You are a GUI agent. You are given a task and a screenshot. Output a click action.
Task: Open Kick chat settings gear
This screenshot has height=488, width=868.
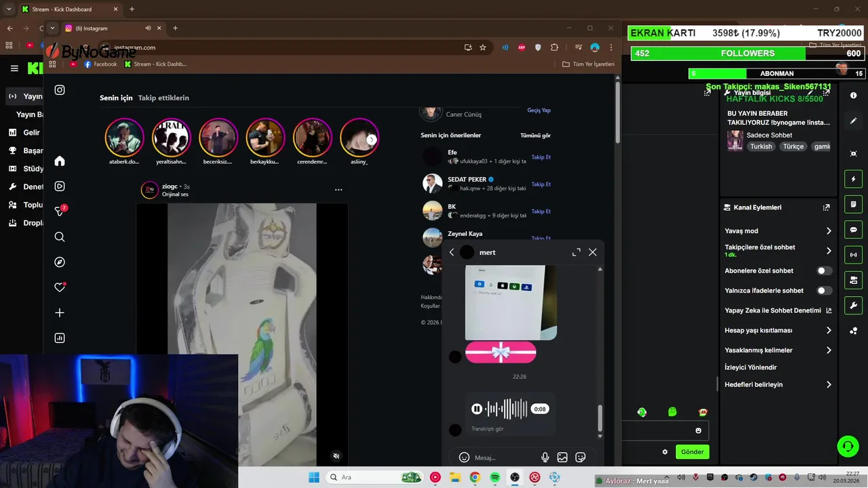pos(665,452)
